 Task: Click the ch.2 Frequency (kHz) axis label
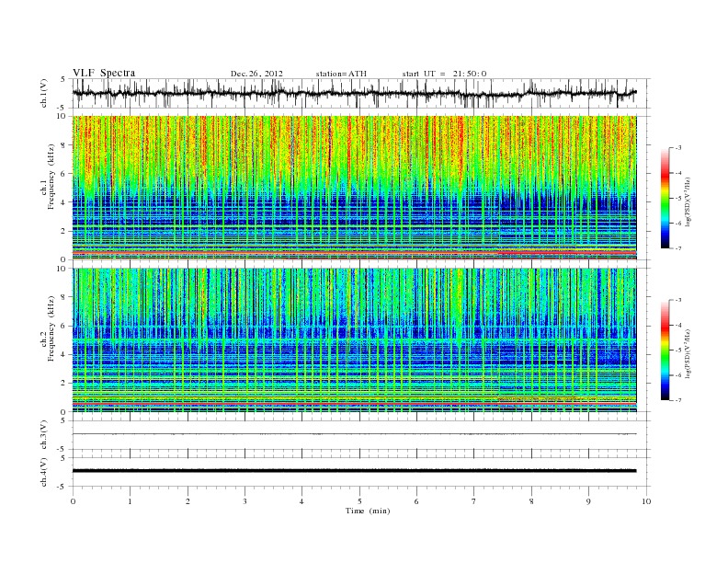pyautogui.click(x=48, y=327)
